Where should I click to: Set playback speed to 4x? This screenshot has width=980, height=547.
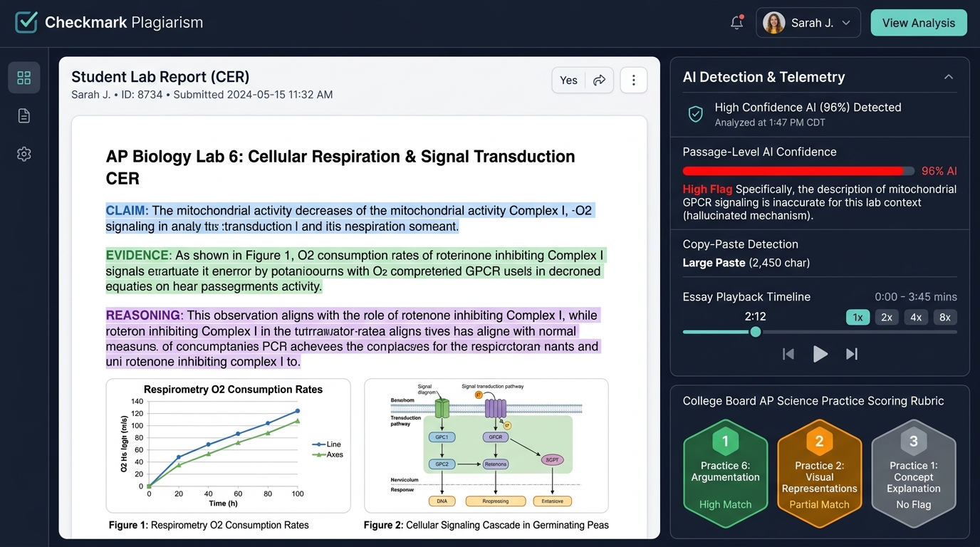tap(916, 318)
